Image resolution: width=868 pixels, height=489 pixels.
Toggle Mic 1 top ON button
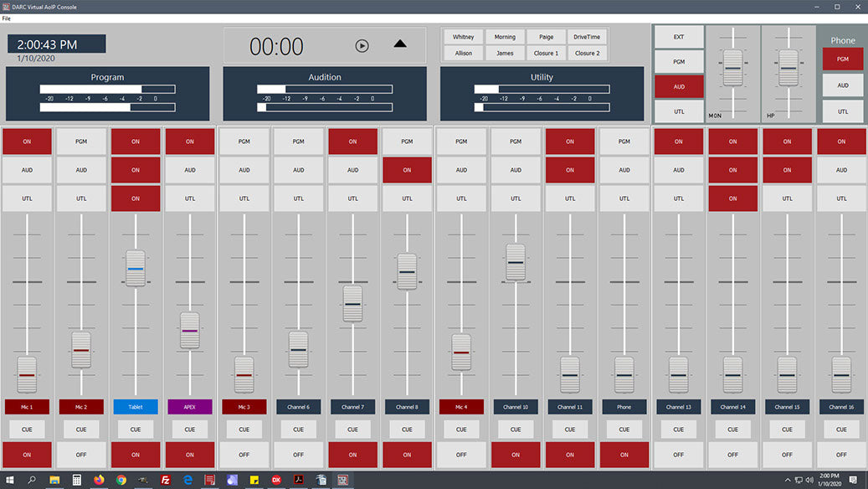point(27,142)
